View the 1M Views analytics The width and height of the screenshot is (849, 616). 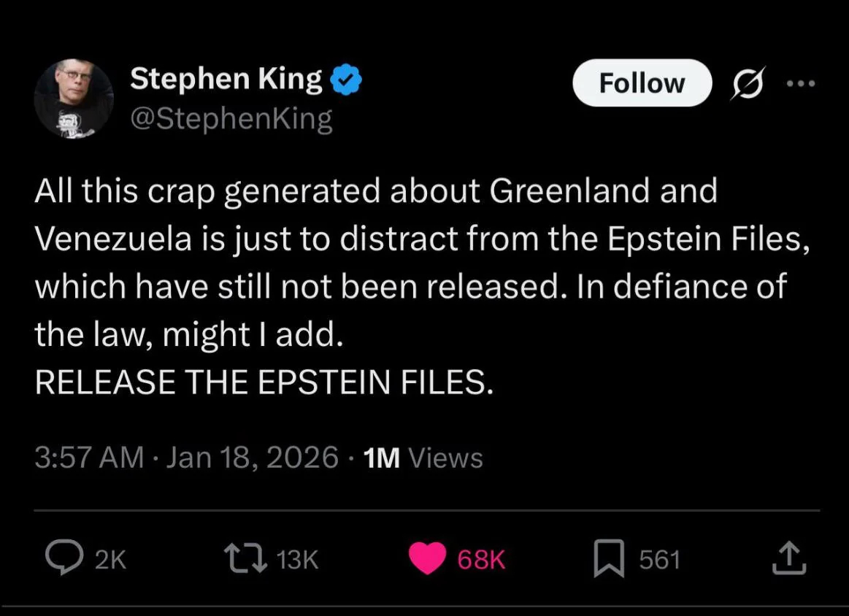(x=423, y=458)
